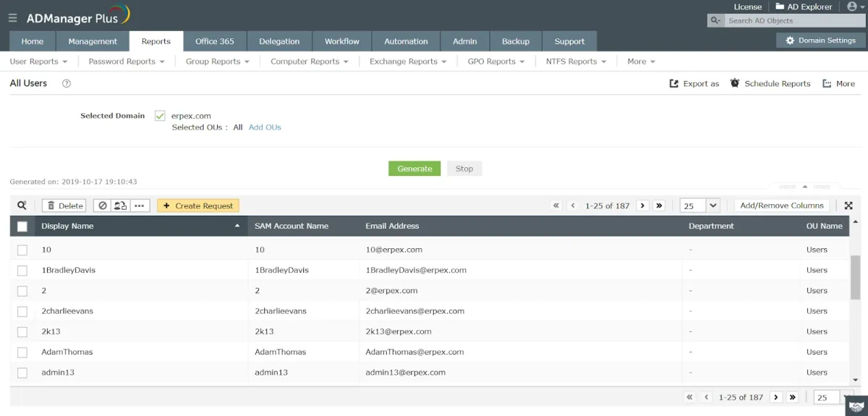Open the Workflow tab
Image resolution: width=868 pixels, height=416 pixels.
pyautogui.click(x=342, y=41)
